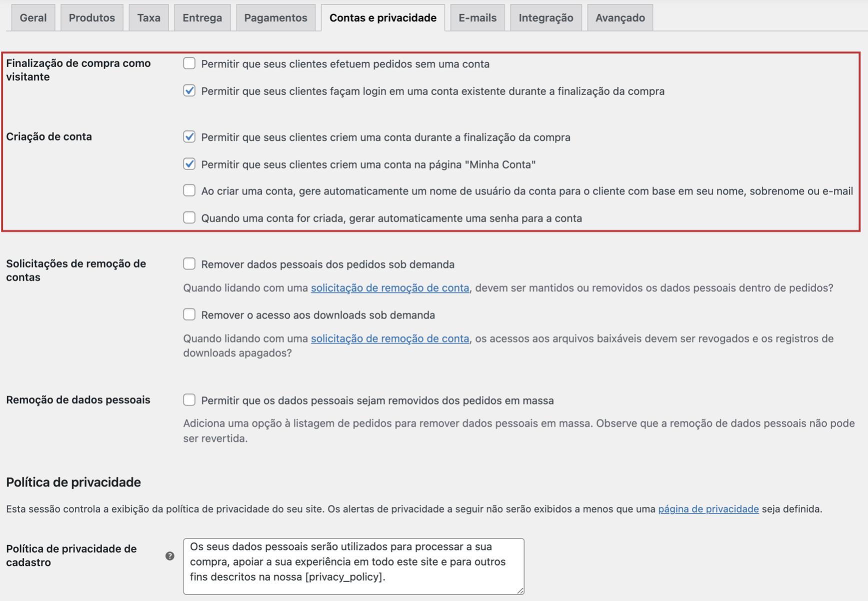Click the "Criação de conta" label
The image size is (868, 601).
tap(49, 136)
